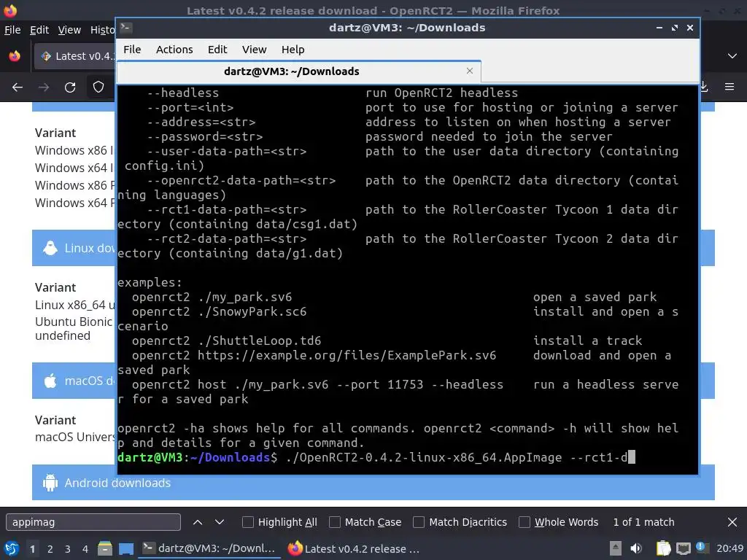Open the terminal File menu

(x=132, y=50)
